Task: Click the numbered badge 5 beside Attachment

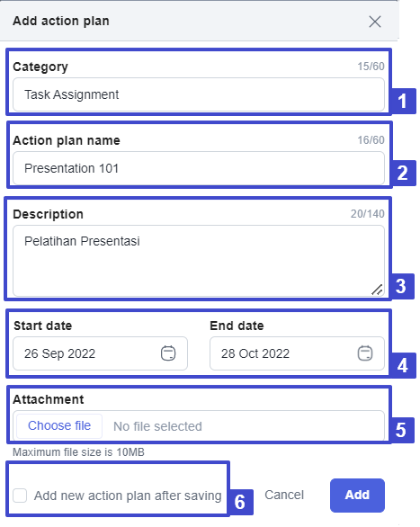Action: tap(401, 430)
